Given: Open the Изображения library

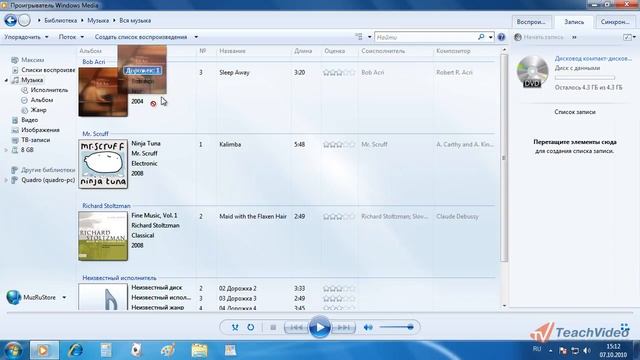Looking at the screenshot, I should point(40,130).
